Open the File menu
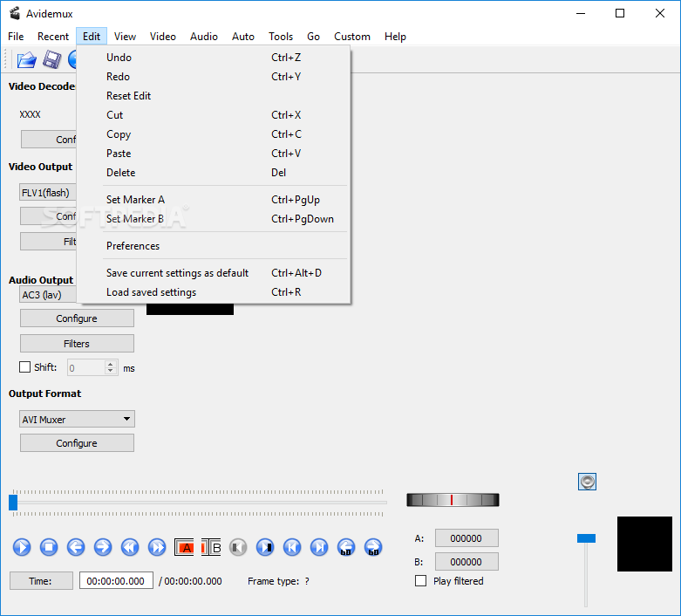Screen dimensions: 681x616 (16, 37)
